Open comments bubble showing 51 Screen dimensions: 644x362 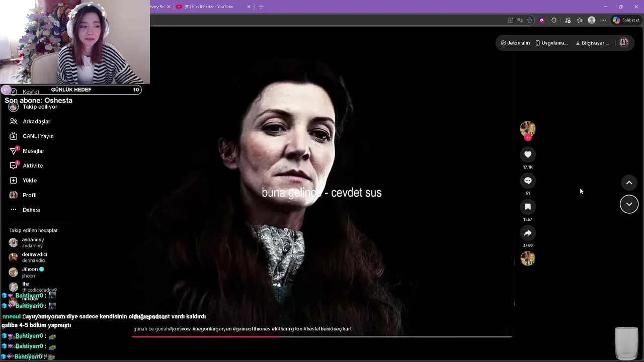pos(528,180)
